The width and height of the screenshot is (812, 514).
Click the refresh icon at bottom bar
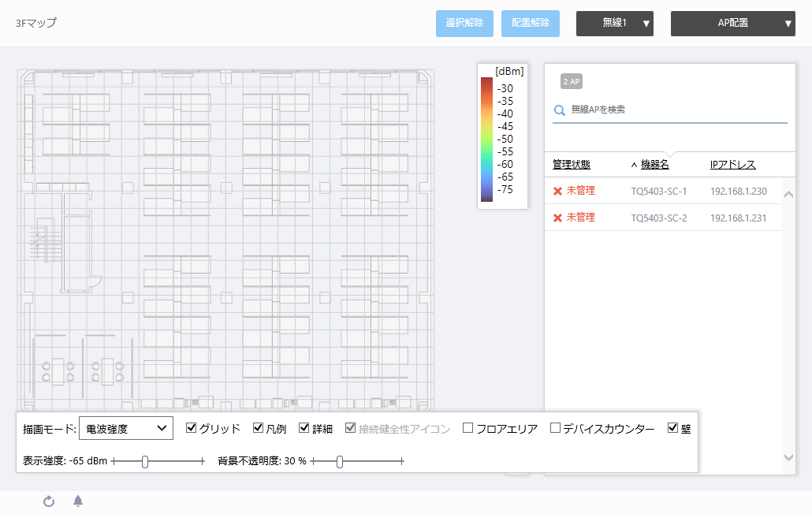coord(49,501)
